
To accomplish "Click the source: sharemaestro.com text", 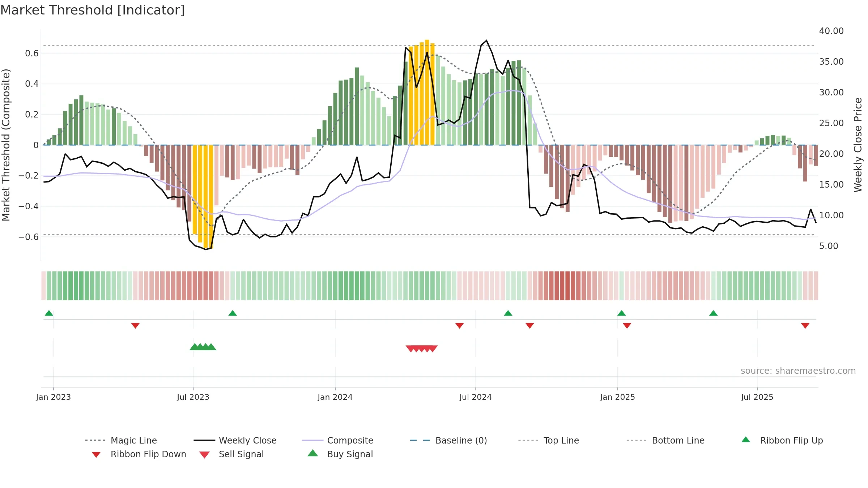I will tap(798, 371).
